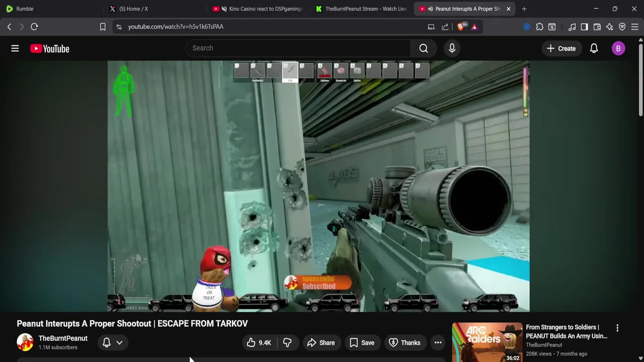Viewport: 644px width, 362px height.
Task: Go forward with browser forward arrow
Action: [x=22, y=27]
